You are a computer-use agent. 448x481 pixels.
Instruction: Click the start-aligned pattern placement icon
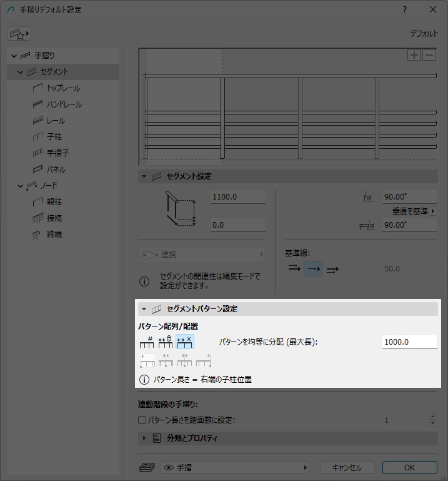click(x=147, y=360)
